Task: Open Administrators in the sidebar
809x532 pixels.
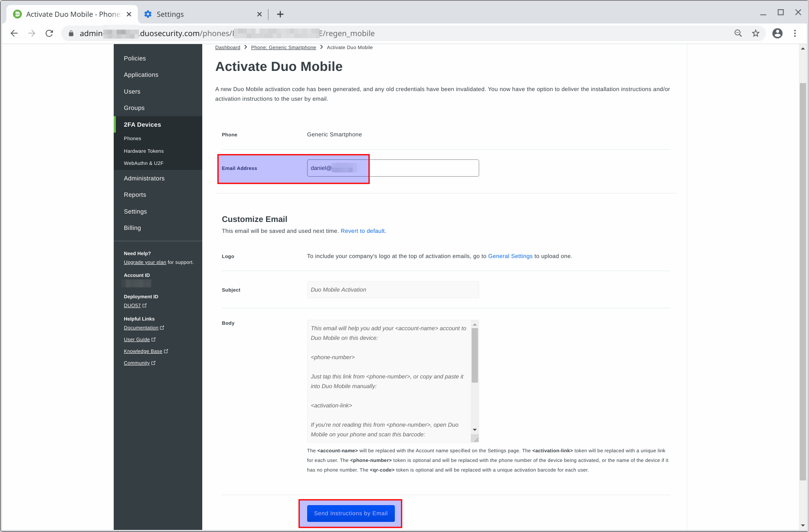Action: coord(144,178)
